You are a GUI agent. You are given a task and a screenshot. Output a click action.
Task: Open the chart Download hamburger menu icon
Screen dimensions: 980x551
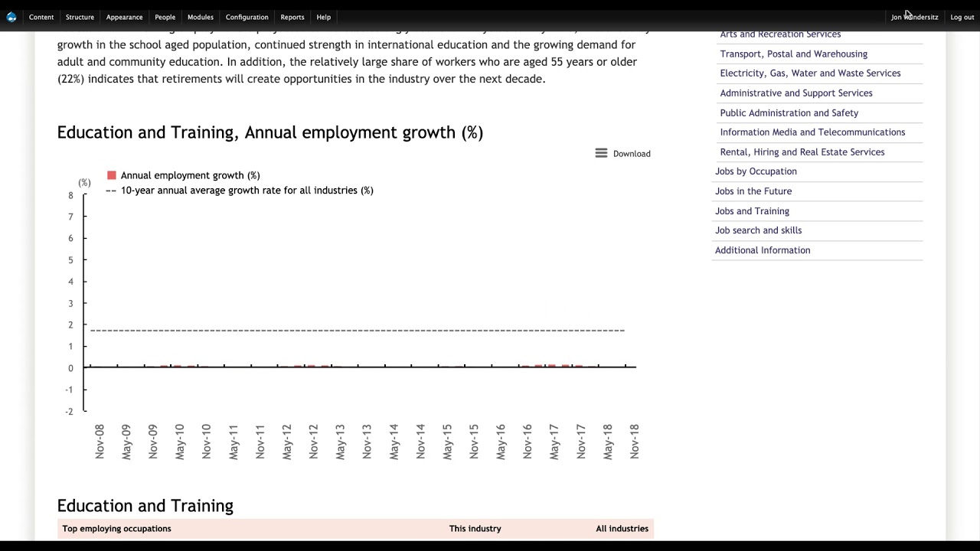tap(601, 153)
